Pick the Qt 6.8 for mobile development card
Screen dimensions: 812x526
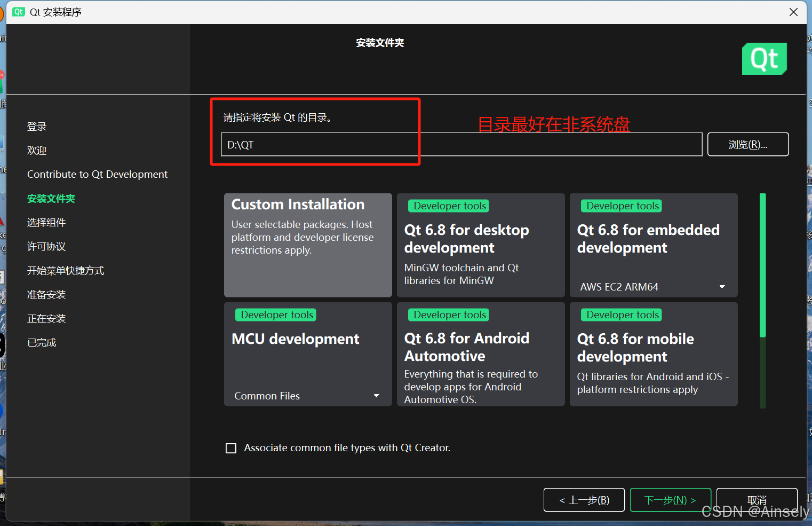coord(654,354)
